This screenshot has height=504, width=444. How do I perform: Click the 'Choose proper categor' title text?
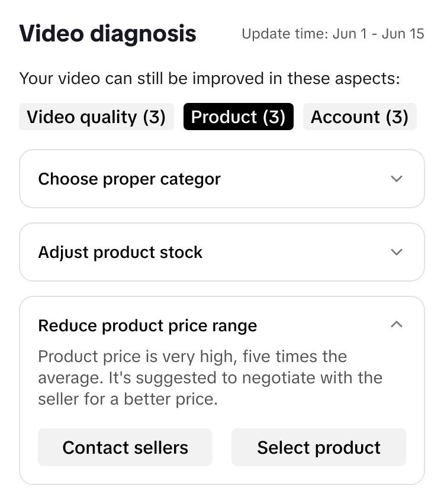click(129, 179)
